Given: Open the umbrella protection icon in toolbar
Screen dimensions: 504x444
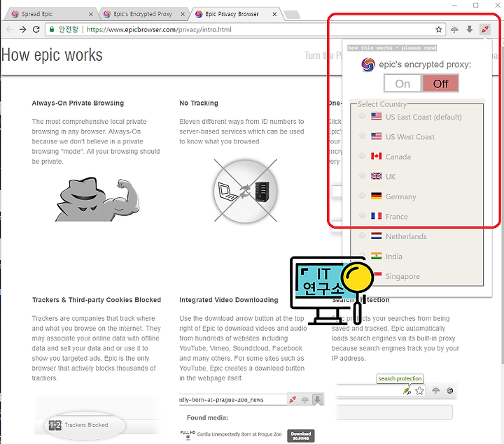Looking at the screenshot, I should [454, 29].
